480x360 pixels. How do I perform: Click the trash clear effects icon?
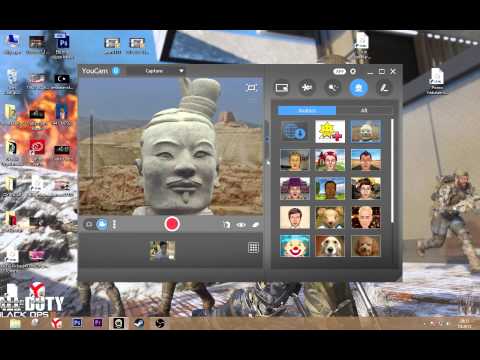tap(226, 225)
